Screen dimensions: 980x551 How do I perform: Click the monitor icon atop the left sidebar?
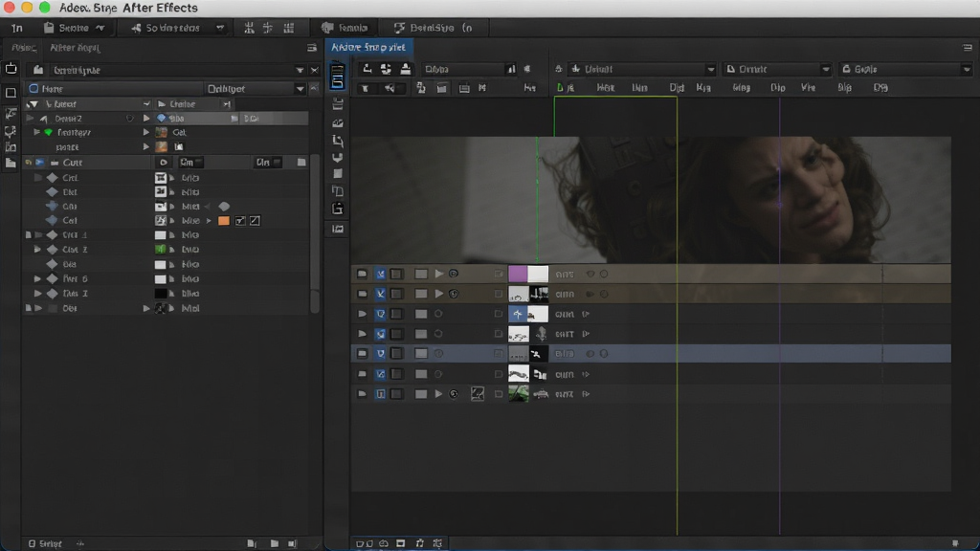point(11,69)
